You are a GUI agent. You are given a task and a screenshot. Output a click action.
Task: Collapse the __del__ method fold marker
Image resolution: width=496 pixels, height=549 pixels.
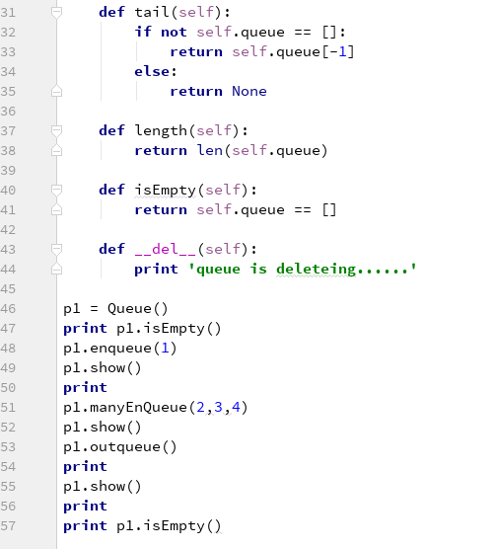click(56, 249)
